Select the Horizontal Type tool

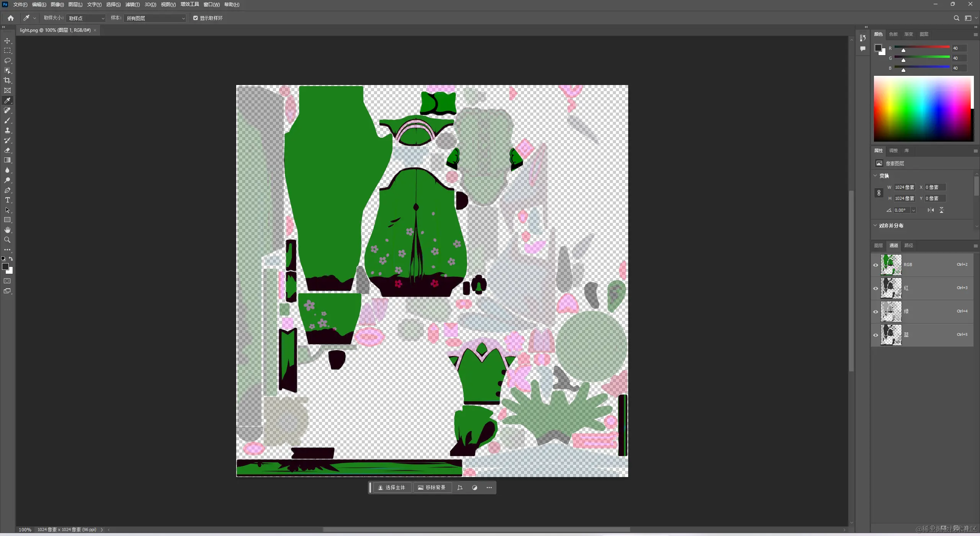coord(7,200)
